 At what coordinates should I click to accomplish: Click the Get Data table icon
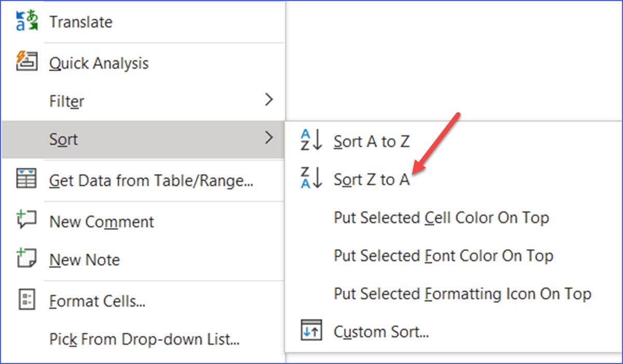pyautogui.click(x=26, y=179)
